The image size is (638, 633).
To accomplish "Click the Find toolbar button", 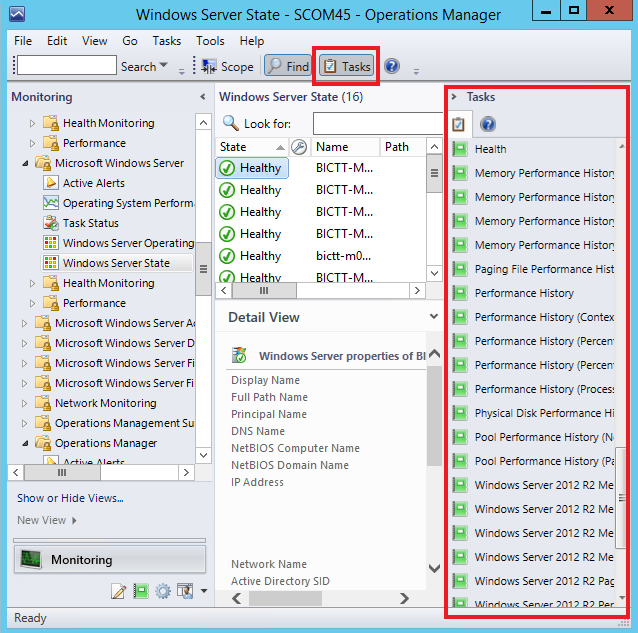I will point(288,66).
